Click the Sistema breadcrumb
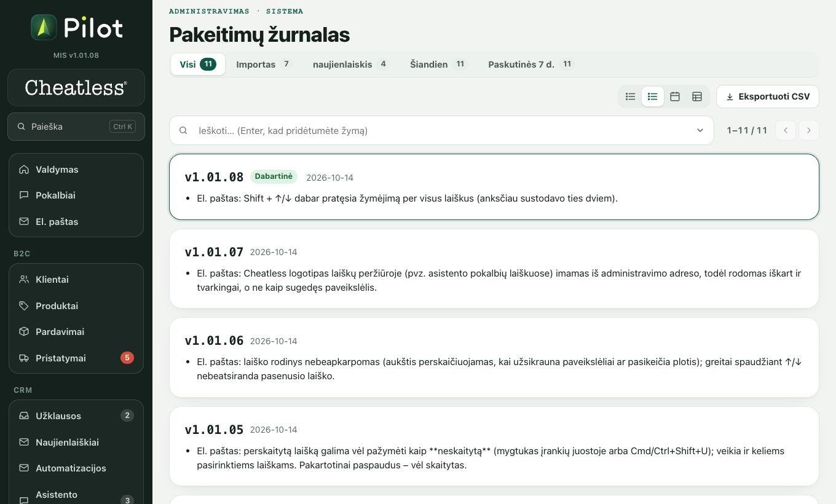The width and height of the screenshot is (836, 504). tap(285, 11)
